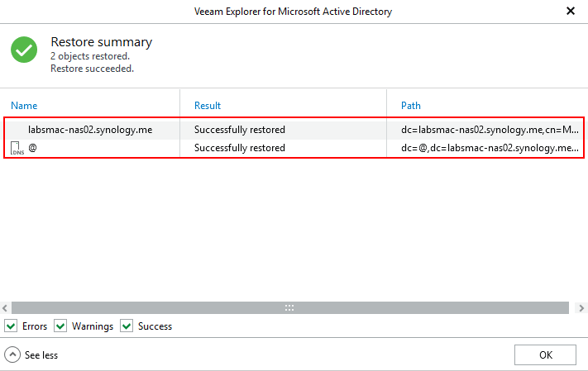Select the labsmac-nas02.synology.me row
The image size is (588, 371).
tap(89, 130)
